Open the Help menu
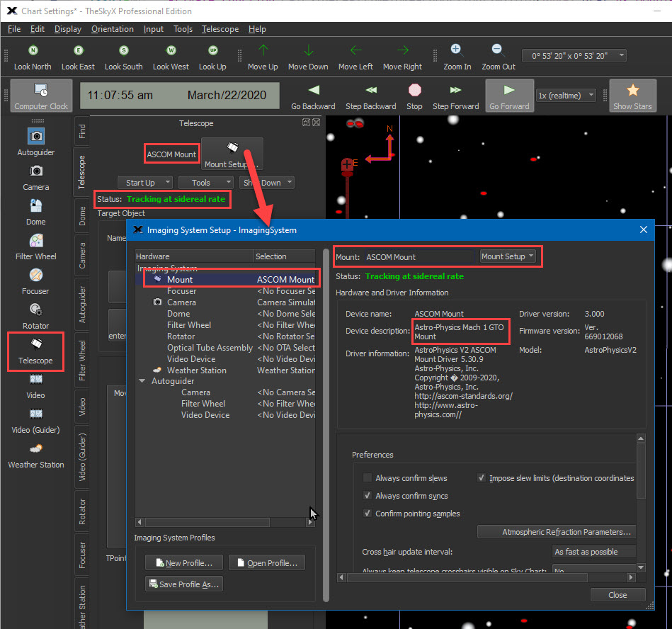Screen dimensions: 672x629 click(x=257, y=29)
